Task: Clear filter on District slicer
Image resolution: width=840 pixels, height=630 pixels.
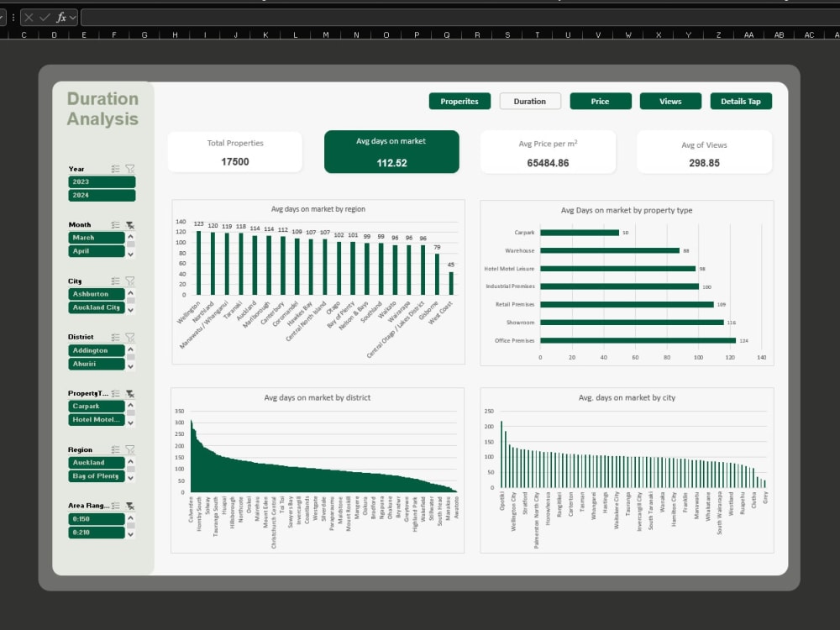Action: click(x=129, y=337)
